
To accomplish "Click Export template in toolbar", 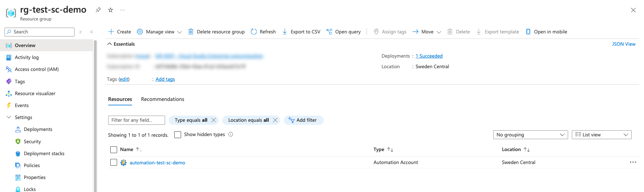I will click(x=497, y=32).
